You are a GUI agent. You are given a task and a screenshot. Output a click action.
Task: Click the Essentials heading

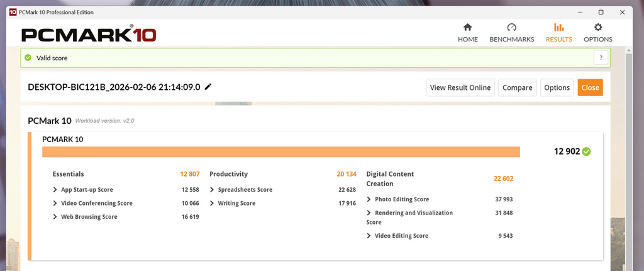[68, 174]
